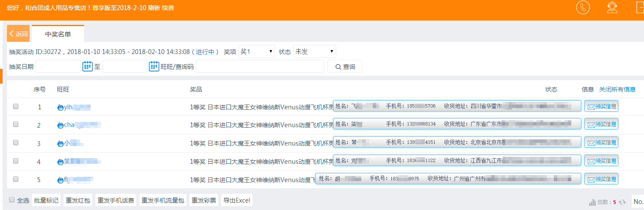Click the 返回 back button
This screenshot has width=644, height=210.
pyautogui.click(x=18, y=34)
